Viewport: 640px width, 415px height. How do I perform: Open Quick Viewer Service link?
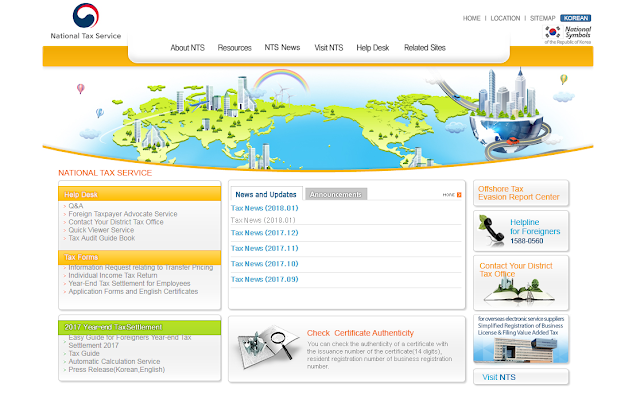pos(101,230)
